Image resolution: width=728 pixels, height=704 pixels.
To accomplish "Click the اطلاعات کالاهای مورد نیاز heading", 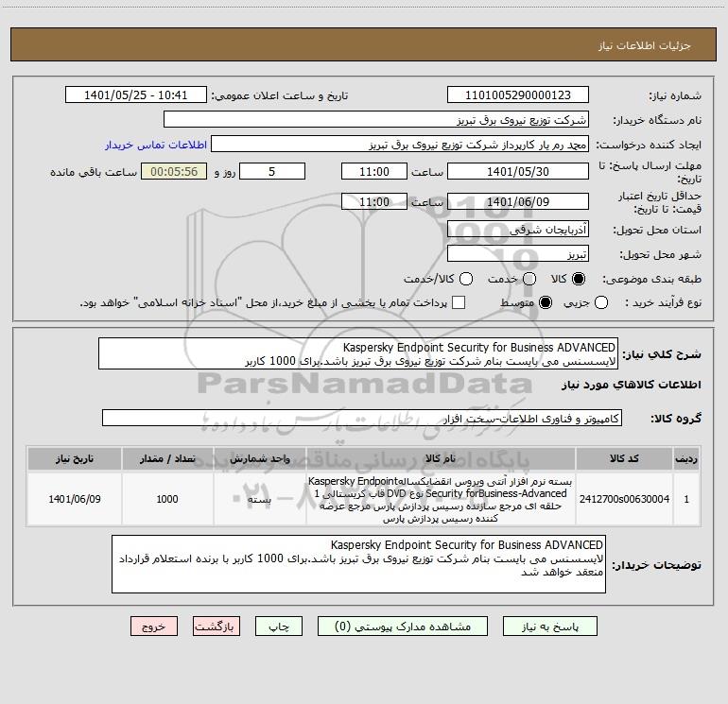I will (x=631, y=385).
